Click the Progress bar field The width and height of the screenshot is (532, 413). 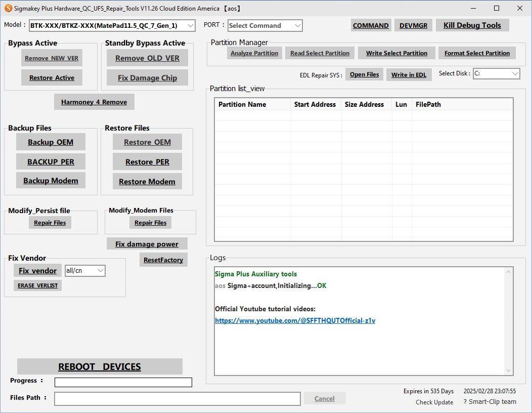pos(123,382)
